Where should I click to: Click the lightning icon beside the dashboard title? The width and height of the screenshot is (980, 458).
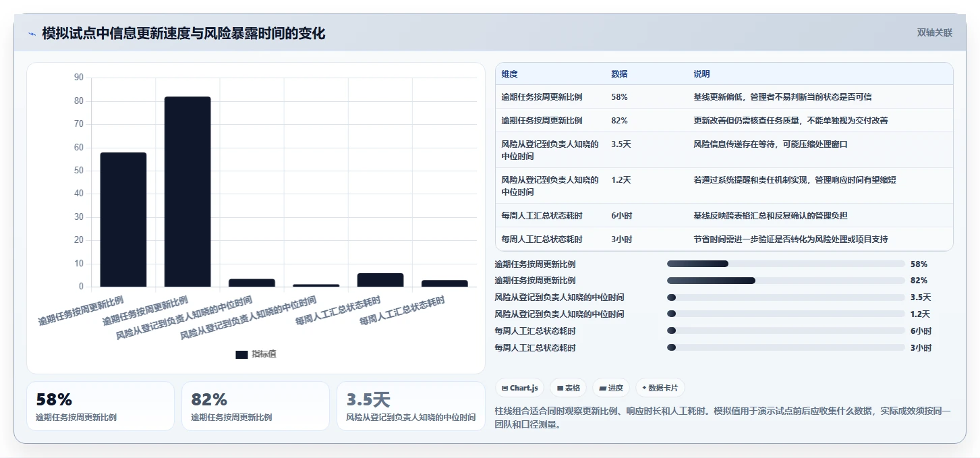point(32,34)
